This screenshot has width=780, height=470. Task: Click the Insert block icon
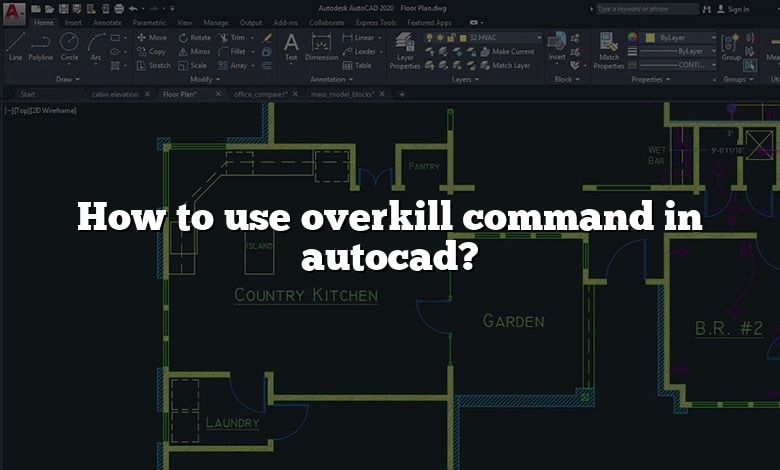[x=557, y=45]
